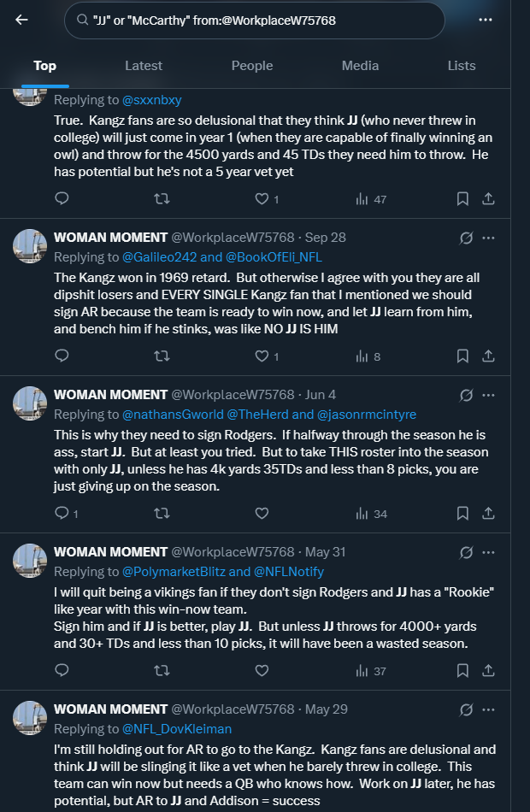Open Grok icon on May 29 tweet
The height and width of the screenshot is (812, 530).
point(466,709)
